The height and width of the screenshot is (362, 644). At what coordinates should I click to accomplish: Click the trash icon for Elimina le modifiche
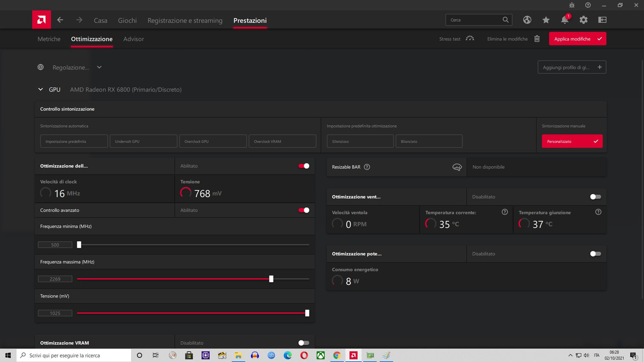[537, 39]
